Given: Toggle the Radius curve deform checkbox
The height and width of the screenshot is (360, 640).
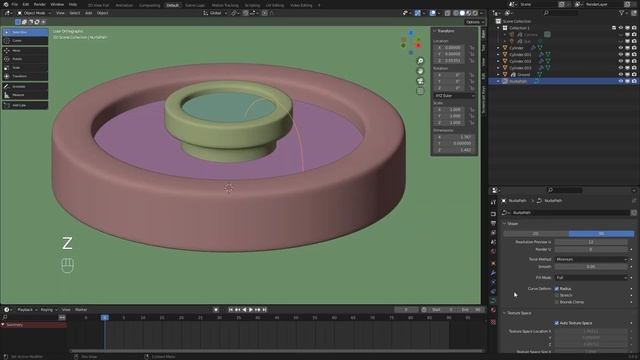Looking at the screenshot, I should [x=557, y=289].
